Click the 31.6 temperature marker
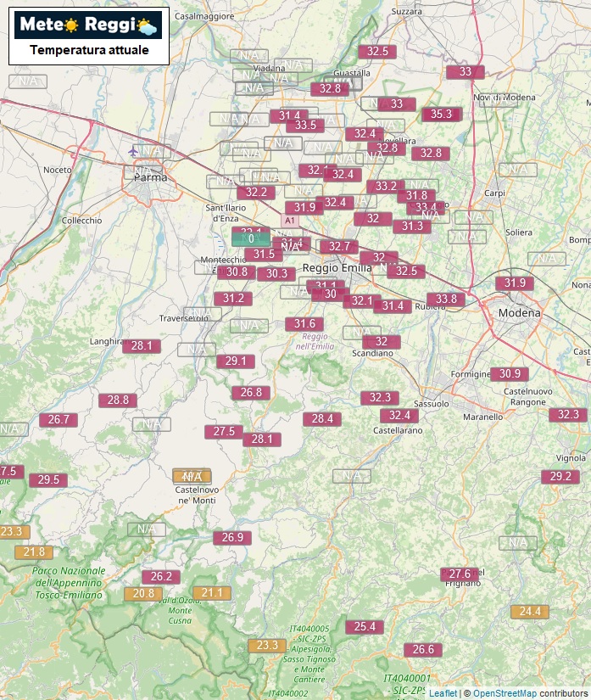This screenshot has height=700, width=591. [x=304, y=323]
